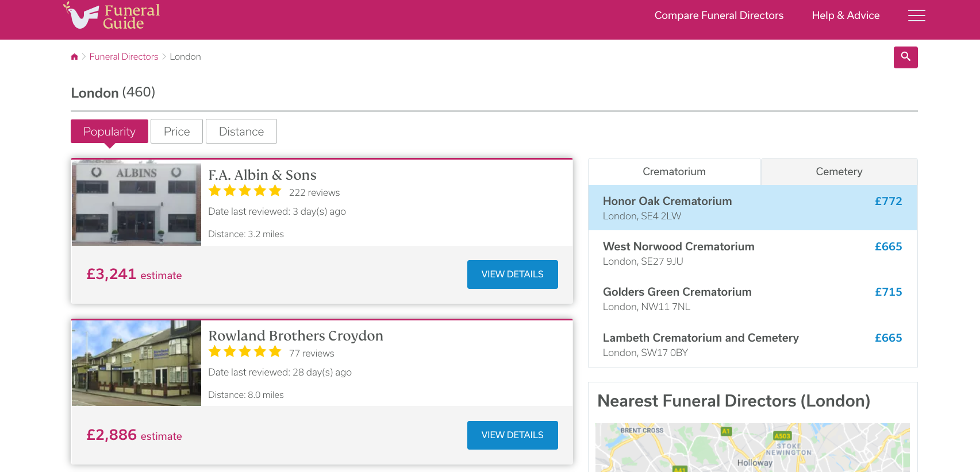Click the London breadcrumb text

click(x=185, y=57)
